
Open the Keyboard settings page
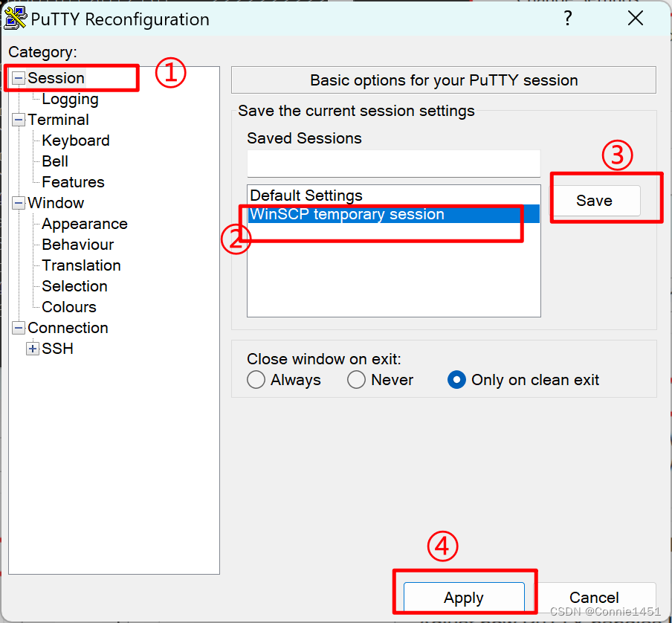74,141
